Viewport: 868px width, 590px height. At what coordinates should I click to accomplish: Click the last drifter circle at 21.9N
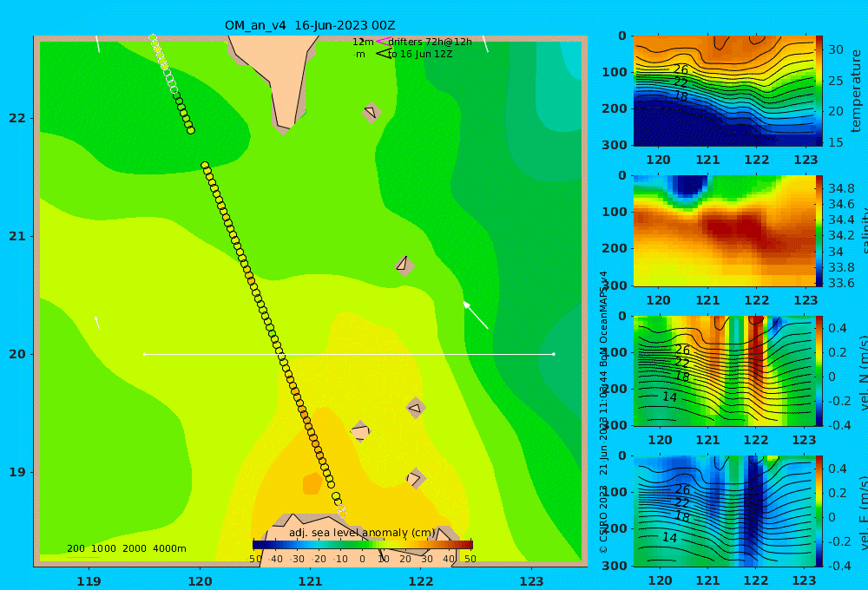click(x=191, y=131)
